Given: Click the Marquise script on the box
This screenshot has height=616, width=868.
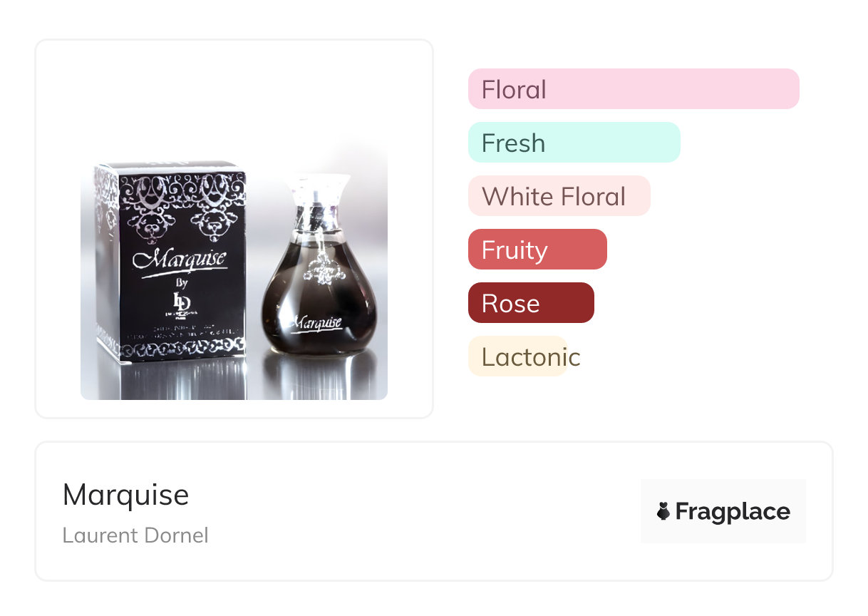Looking at the screenshot, I should point(180,260).
